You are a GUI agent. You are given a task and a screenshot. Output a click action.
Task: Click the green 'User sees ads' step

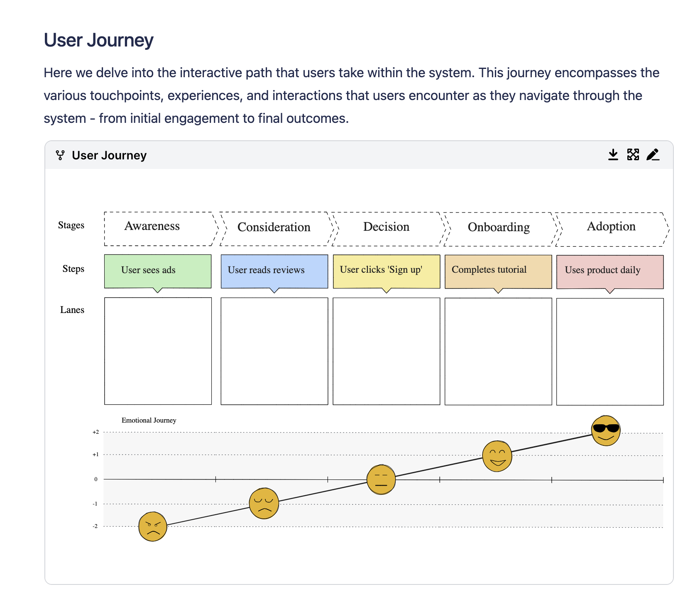click(x=158, y=271)
